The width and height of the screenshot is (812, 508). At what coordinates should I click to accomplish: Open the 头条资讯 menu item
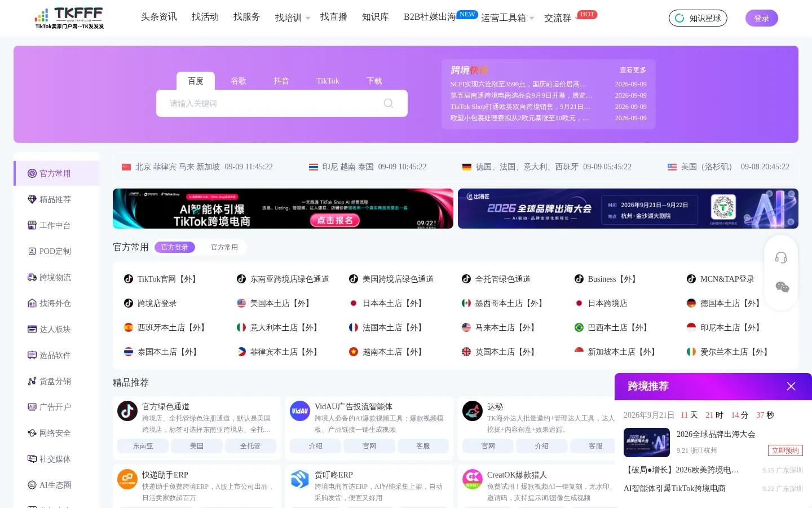(x=159, y=17)
